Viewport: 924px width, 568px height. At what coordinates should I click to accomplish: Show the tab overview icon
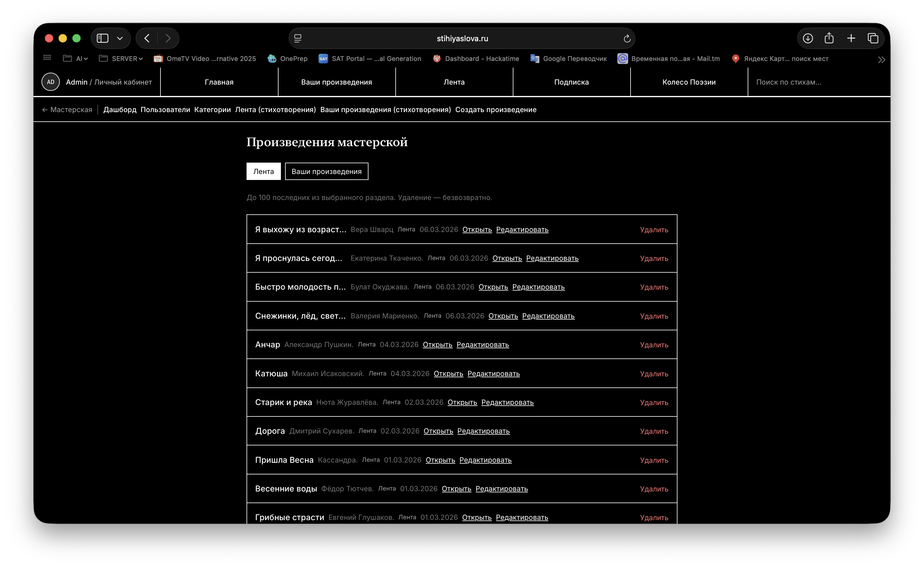pos(873,38)
